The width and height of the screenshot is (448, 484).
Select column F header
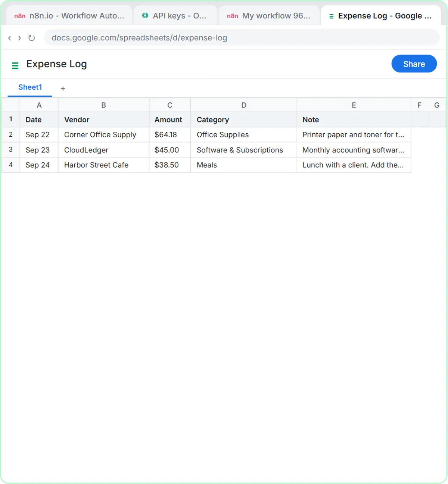point(419,105)
